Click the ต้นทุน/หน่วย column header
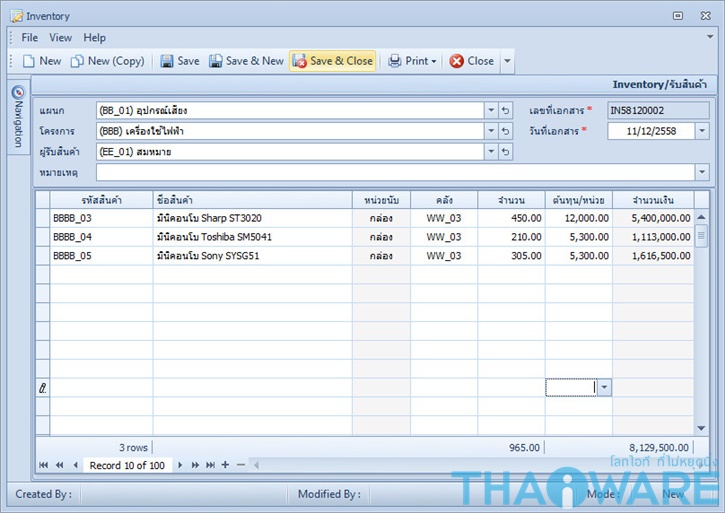 coord(578,200)
